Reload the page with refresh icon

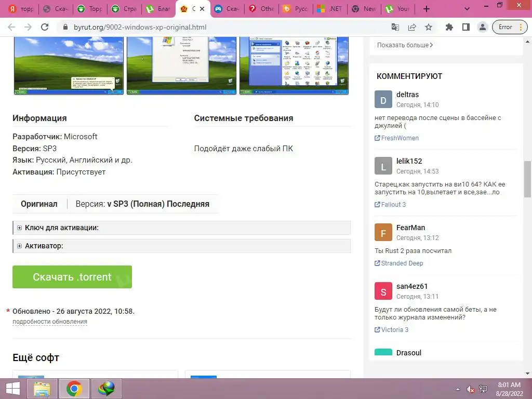point(45,27)
